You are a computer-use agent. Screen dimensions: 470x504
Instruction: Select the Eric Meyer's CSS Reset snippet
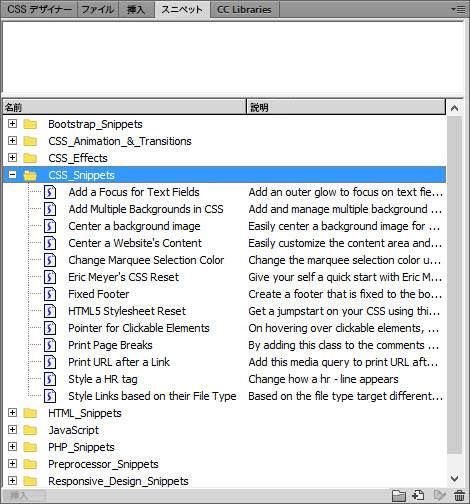point(123,277)
